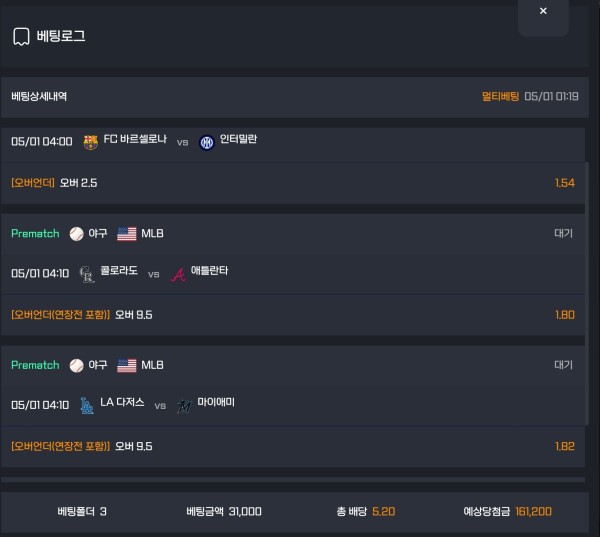Viewport: 600px width, 537px height.
Task: Click the total odds value 5.20
Action: click(x=383, y=512)
